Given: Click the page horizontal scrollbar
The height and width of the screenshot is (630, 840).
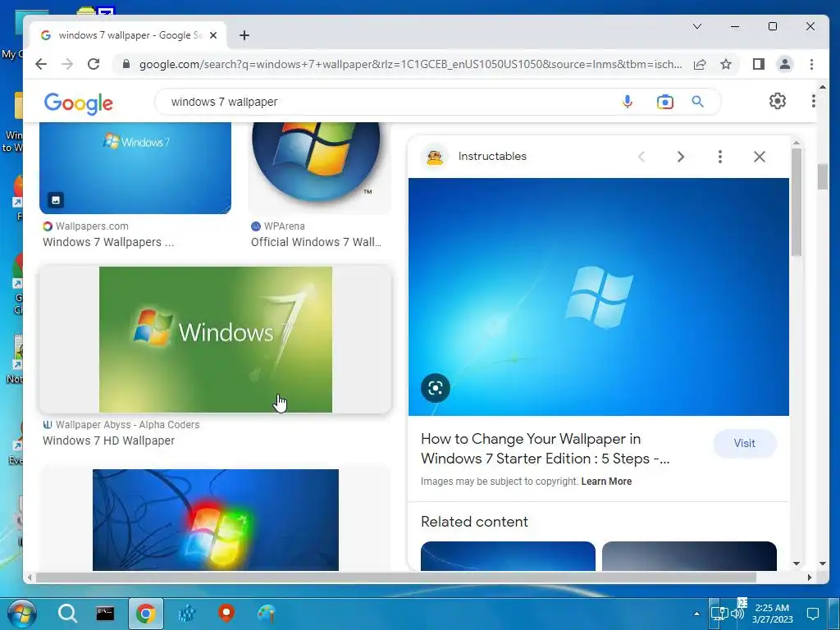Looking at the screenshot, I should [x=396, y=577].
